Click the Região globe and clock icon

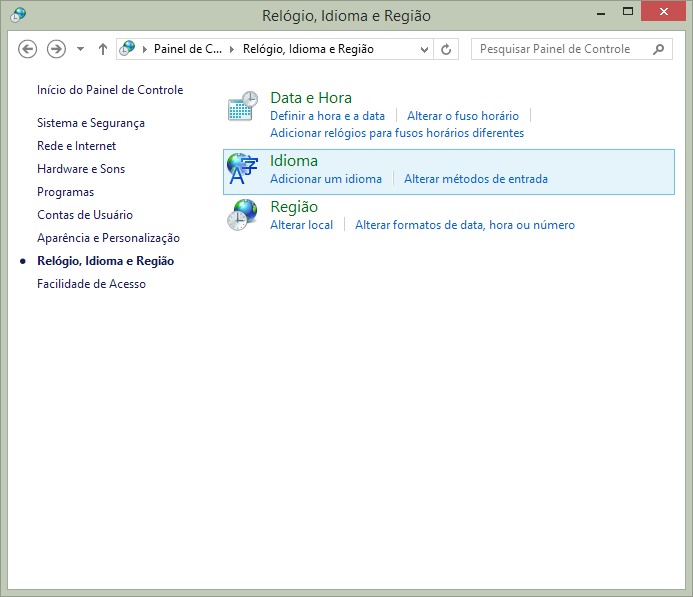click(x=242, y=215)
